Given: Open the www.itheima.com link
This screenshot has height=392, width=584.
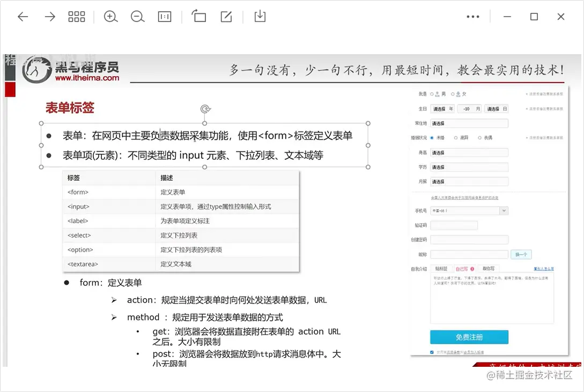Looking at the screenshot, I should click(87, 78).
